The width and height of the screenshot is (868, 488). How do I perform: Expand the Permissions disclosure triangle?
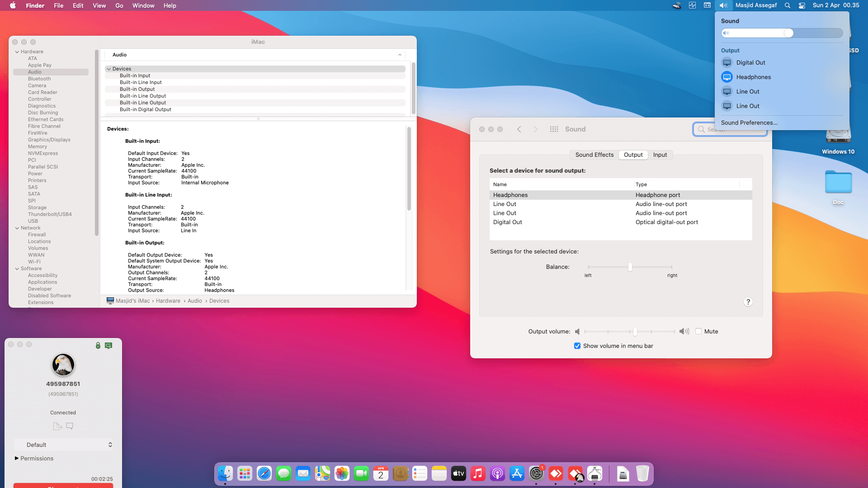pos(17,458)
